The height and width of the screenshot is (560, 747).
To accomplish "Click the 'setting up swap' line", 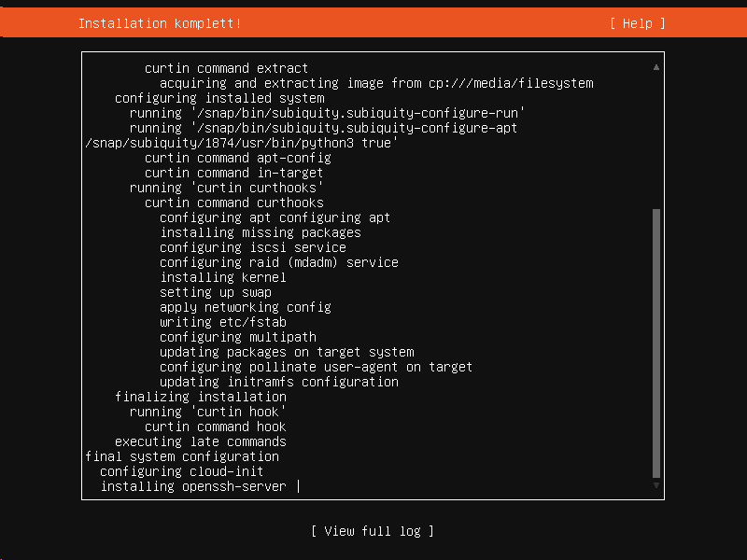I will [216, 292].
